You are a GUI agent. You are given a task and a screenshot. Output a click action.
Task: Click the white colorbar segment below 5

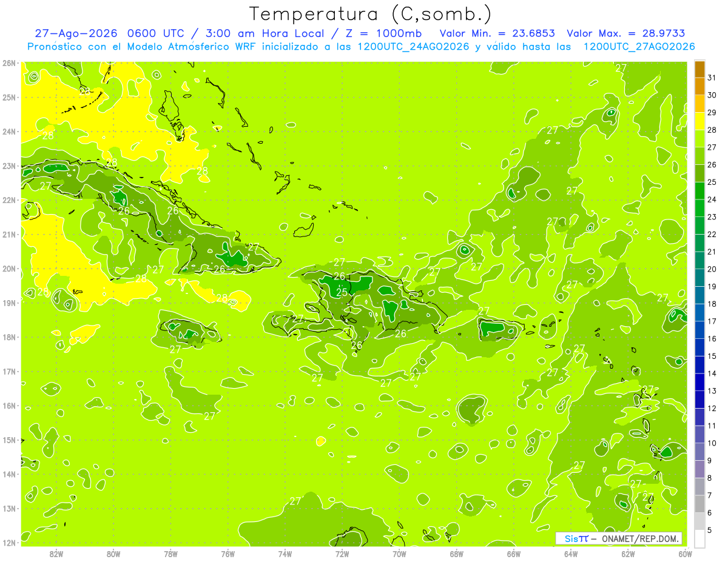coord(699,538)
